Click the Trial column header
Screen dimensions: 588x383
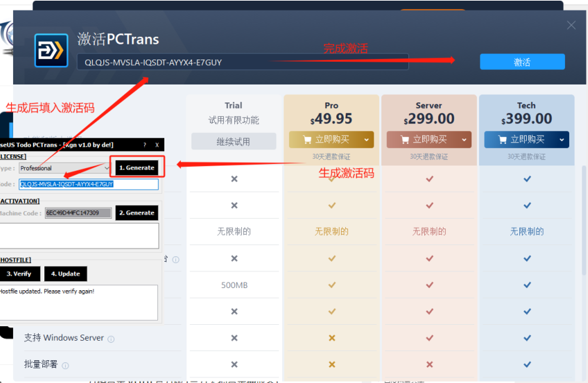(x=233, y=105)
